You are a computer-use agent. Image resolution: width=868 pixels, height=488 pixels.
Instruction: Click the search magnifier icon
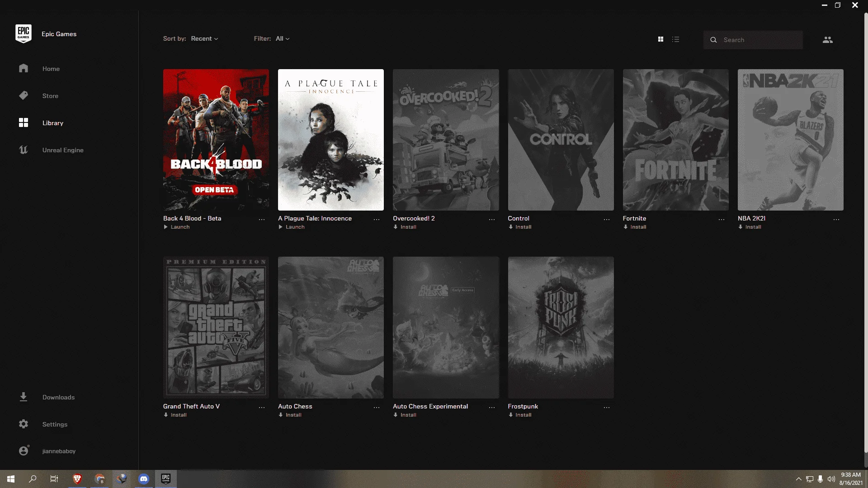pyautogui.click(x=713, y=40)
